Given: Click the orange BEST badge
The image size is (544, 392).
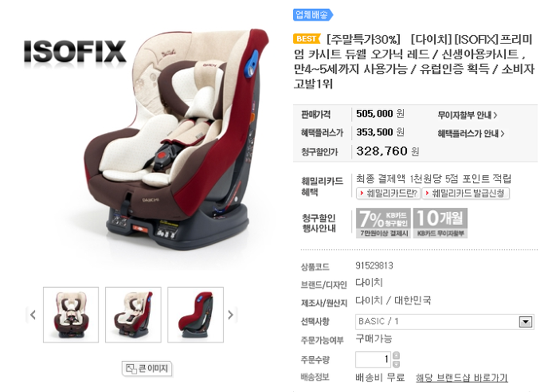Looking at the screenshot, I should click(307, 38).
